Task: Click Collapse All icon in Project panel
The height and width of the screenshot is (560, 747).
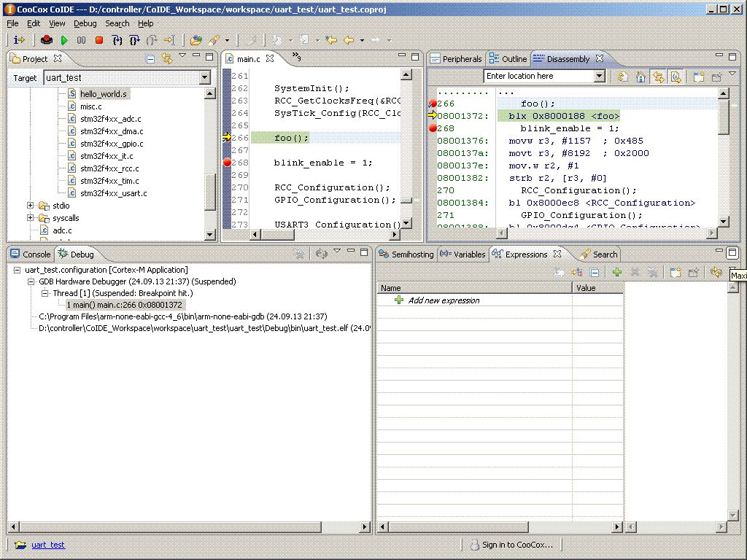Action: pyautogui.click(x=151, y=59)
